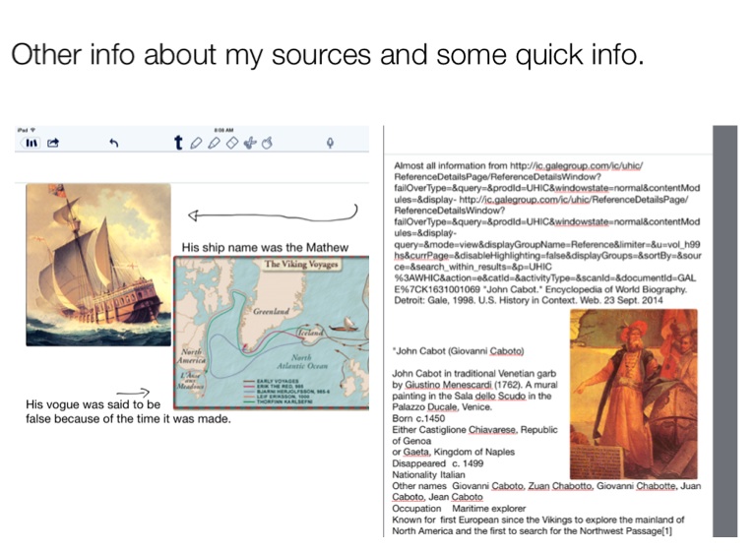756x552 pixels.
Task: Select the text tool "T"
Action: click(178, 143)
